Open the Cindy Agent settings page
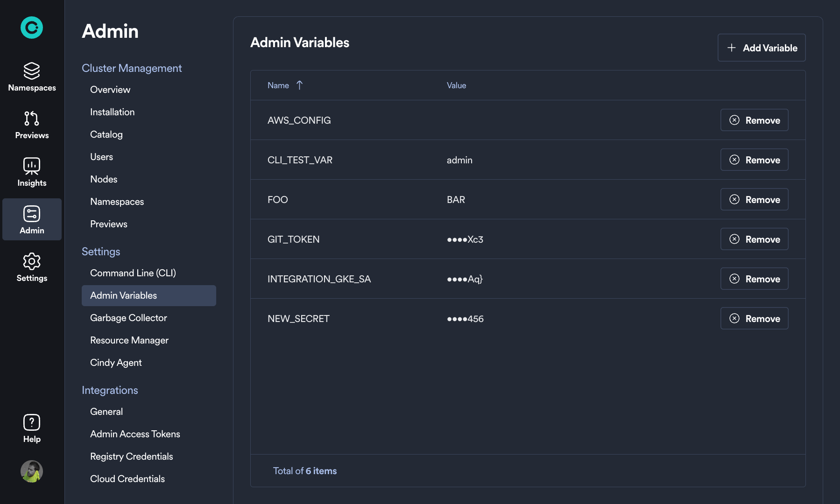Screen dimensions: 840x504 click(116, 362)
